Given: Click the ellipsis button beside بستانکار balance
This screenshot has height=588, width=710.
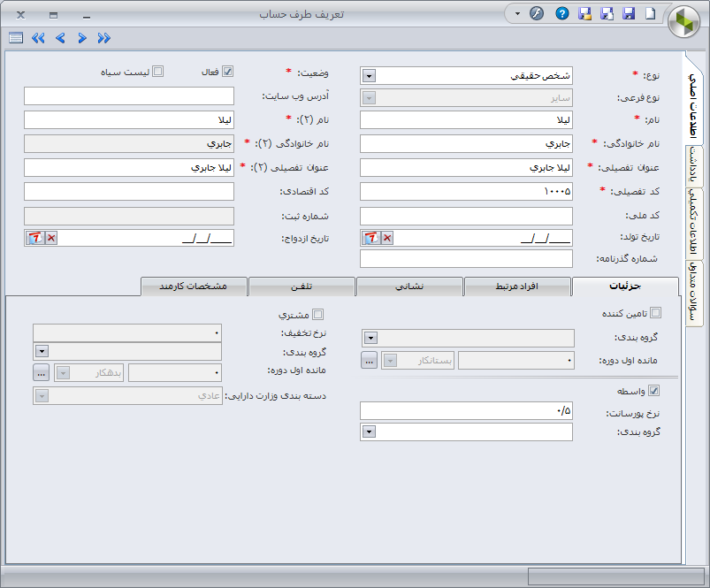Looking at the screenshot, I should pos(370,361).
